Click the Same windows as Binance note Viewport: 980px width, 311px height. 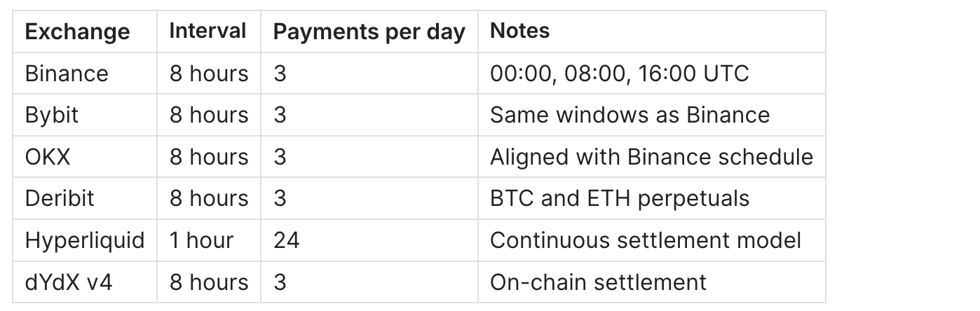pyautogui.click(x=629, y=115)
